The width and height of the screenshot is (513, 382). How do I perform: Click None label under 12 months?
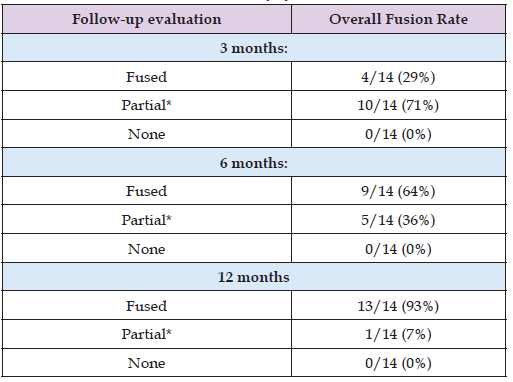[146, 363]
